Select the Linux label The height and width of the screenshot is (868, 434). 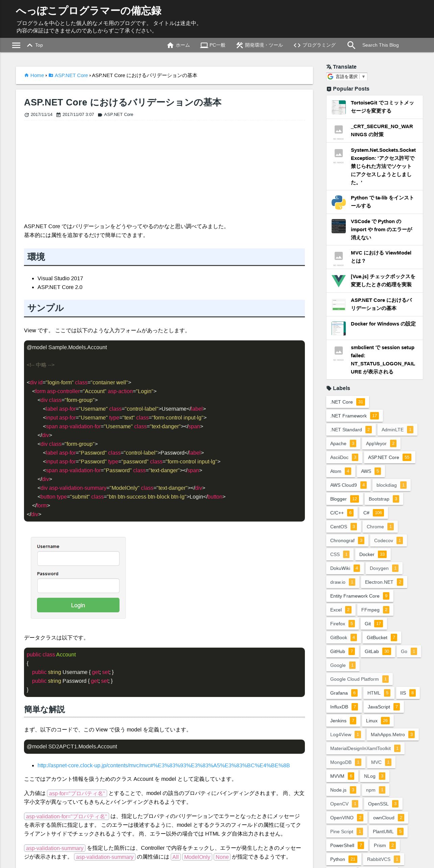378,721
